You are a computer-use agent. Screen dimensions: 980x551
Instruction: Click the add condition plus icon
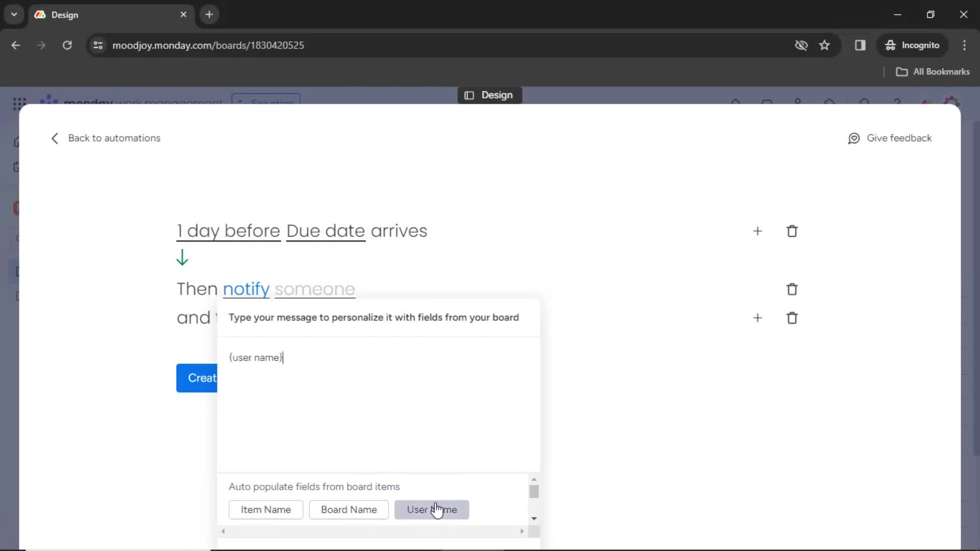click(x=757, y=231)
